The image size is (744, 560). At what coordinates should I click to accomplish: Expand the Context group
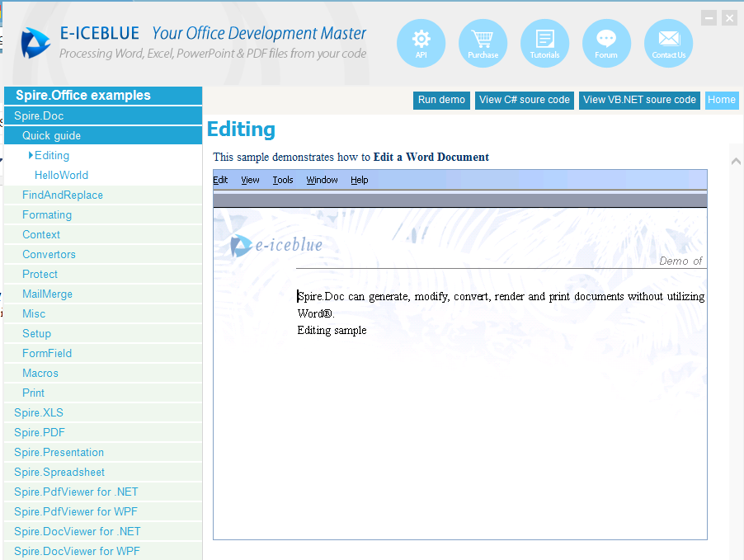click(x=103, y=235)
